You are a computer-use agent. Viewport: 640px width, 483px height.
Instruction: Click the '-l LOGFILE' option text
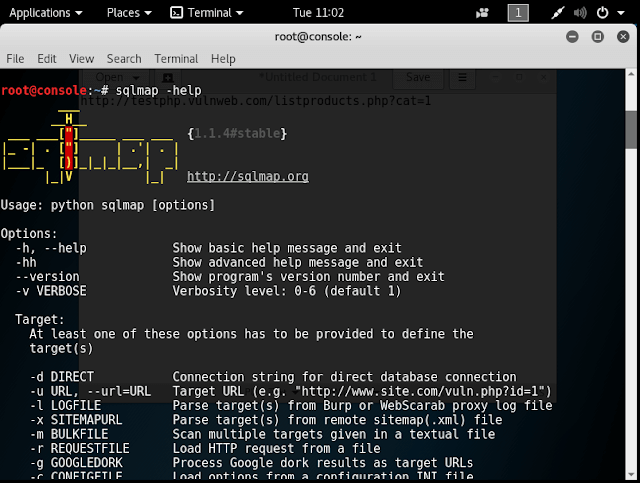pyautogui.click(x=65, y=405)
